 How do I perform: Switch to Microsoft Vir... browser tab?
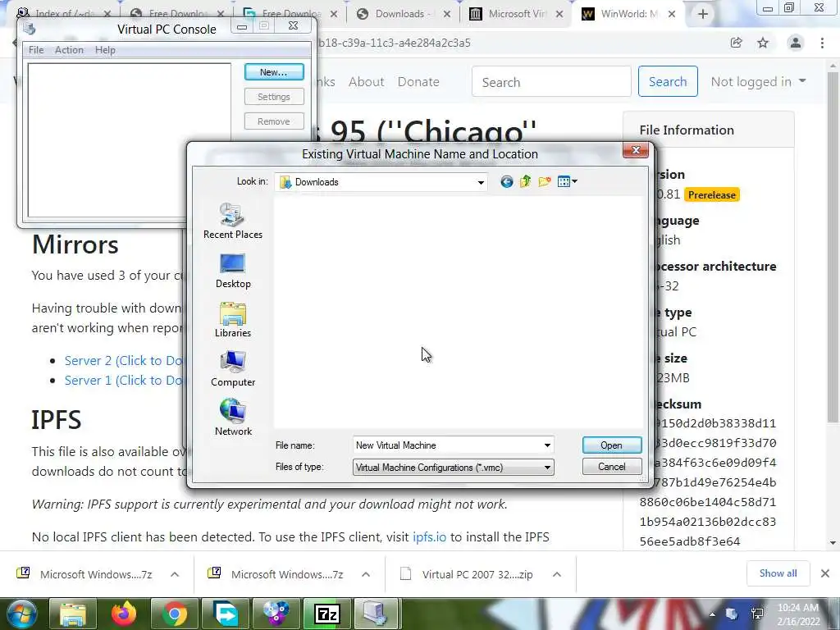[517, 14]
